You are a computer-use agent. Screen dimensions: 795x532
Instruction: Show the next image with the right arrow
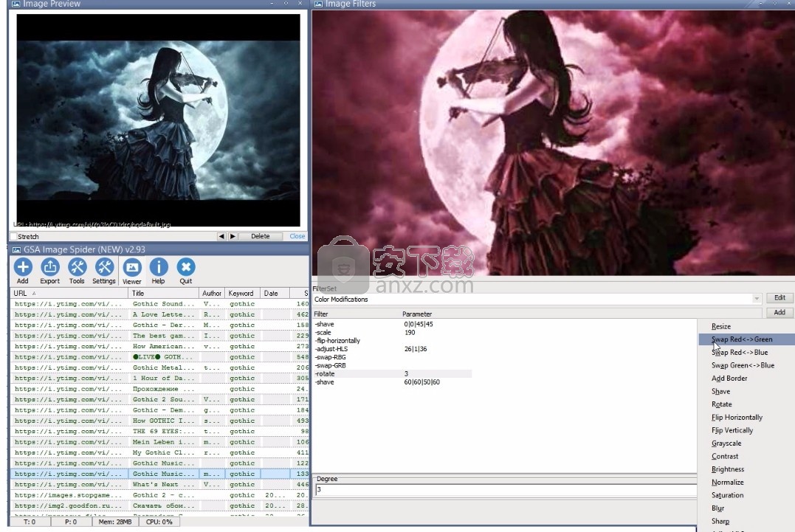point(233,236)
